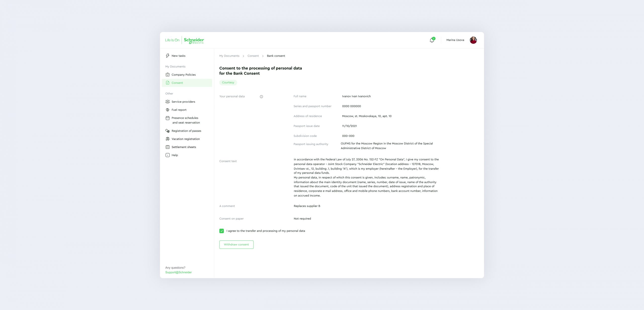Click the Company Policies icon
The image size is (644, 310).
(x=168, y=75)
